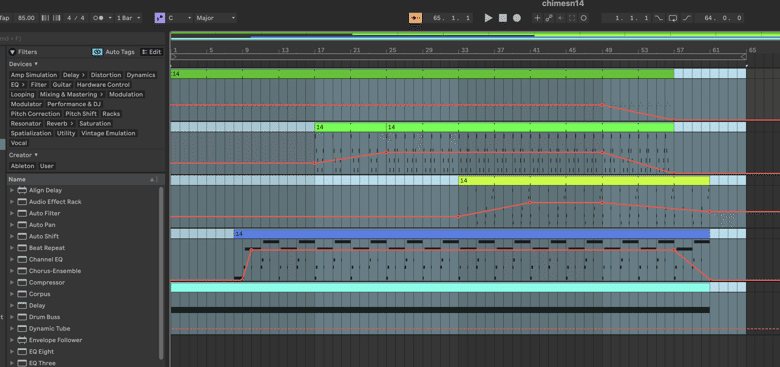Click the 85.00 tempo field
This screenshot has height=367, width=780.
pos(26,18)
